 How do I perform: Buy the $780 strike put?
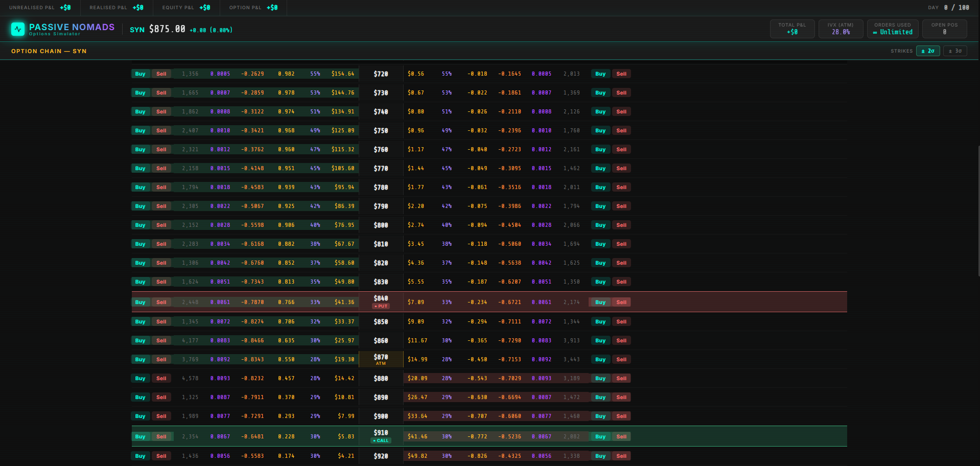600,188
